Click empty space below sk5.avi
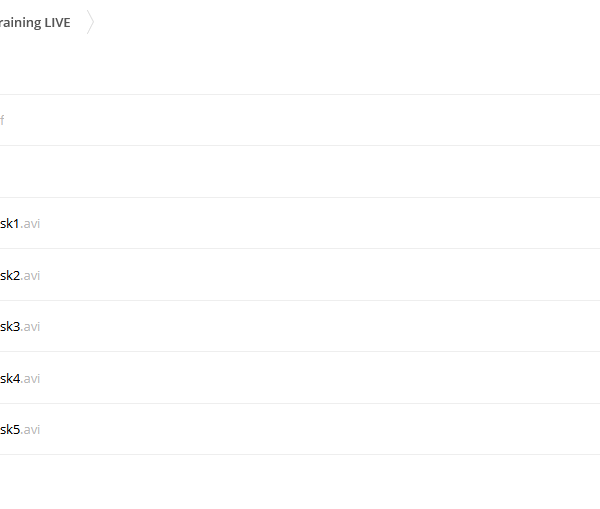Image resolution: width=600 pixels, height=509 pixels. pyautogui.click(x=300, y=482)
